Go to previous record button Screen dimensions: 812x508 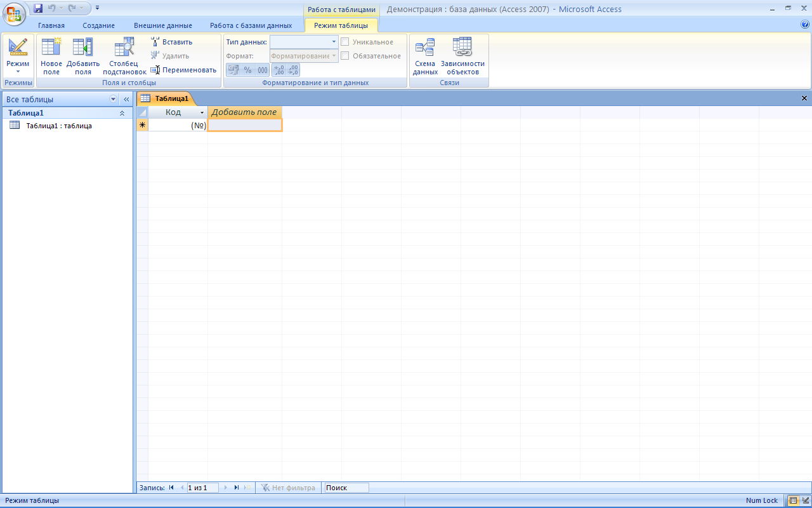tap(182, 488)
